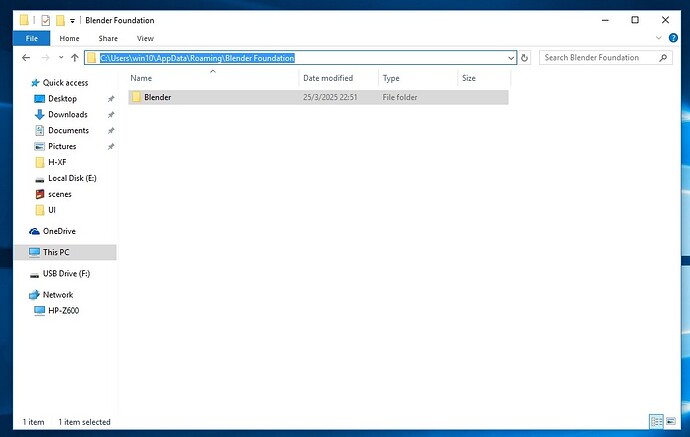This screenshot has width=690, height=437.
Task: Click the Properties quick access toolbar icon
Action: coord(45,20)
